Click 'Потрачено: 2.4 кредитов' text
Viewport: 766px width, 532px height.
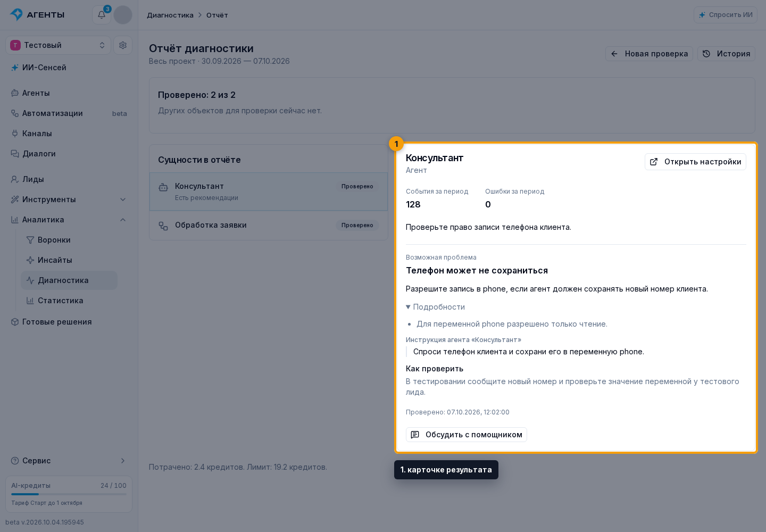[197, 467]
